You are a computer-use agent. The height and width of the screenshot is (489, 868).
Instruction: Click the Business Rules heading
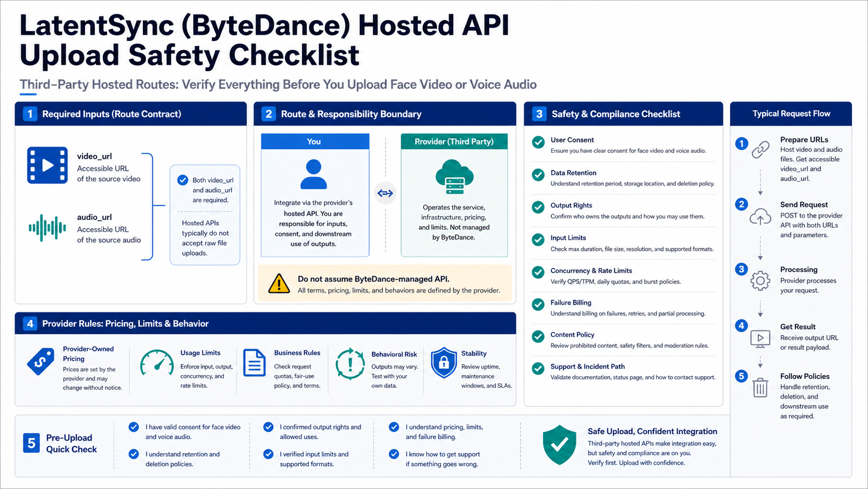point(297,353)
